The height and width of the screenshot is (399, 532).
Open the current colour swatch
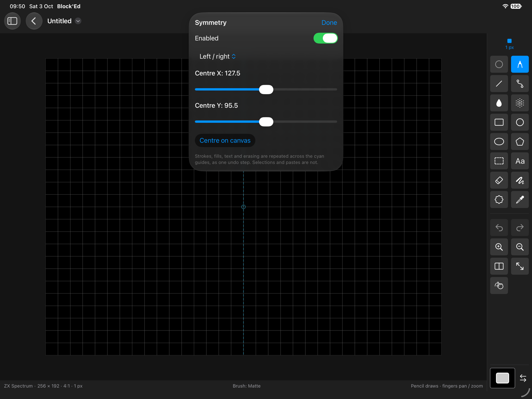point(502,378)
